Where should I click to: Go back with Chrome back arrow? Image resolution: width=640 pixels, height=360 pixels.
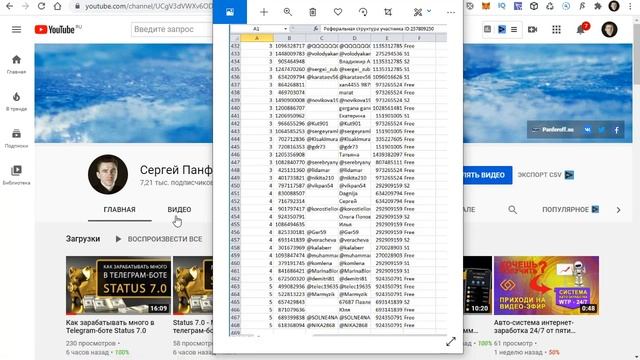coord(9,6)
